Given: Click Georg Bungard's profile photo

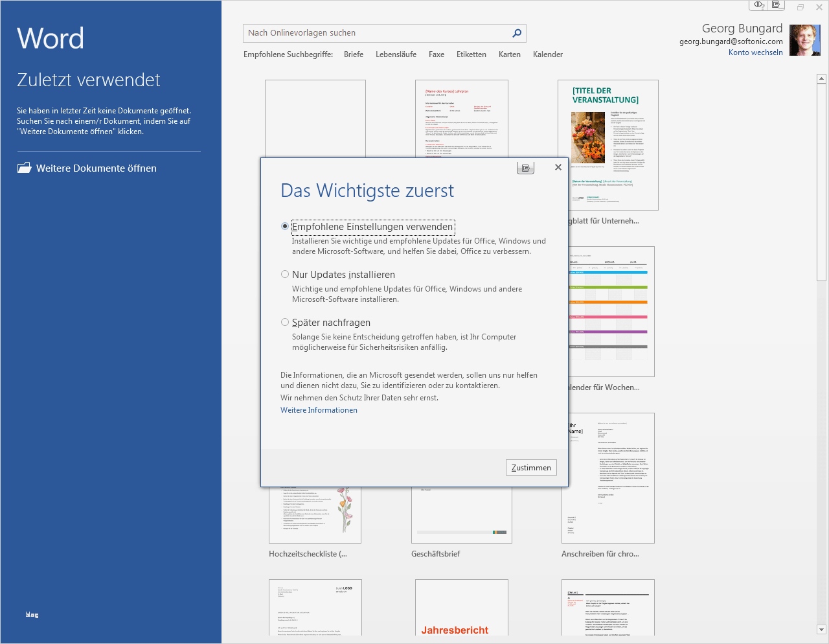Looking at the screenshot, I should pyautogui.click(x=805, y=40).
